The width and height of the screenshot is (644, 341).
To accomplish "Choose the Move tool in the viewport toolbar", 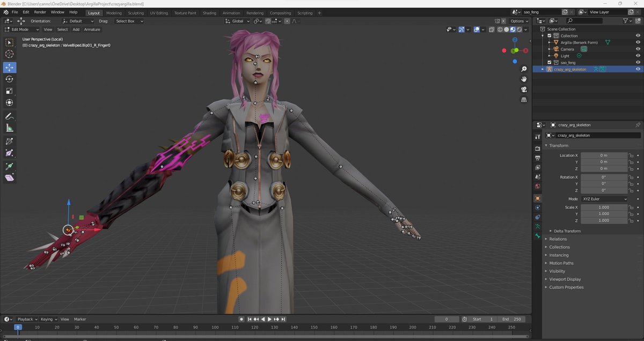I will (10, 67).
